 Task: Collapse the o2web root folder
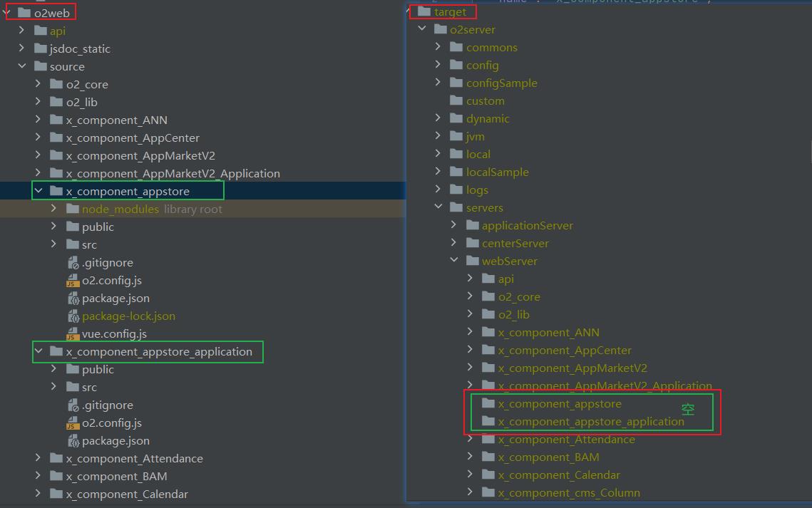pyautogui.click(x=6, y=12)
